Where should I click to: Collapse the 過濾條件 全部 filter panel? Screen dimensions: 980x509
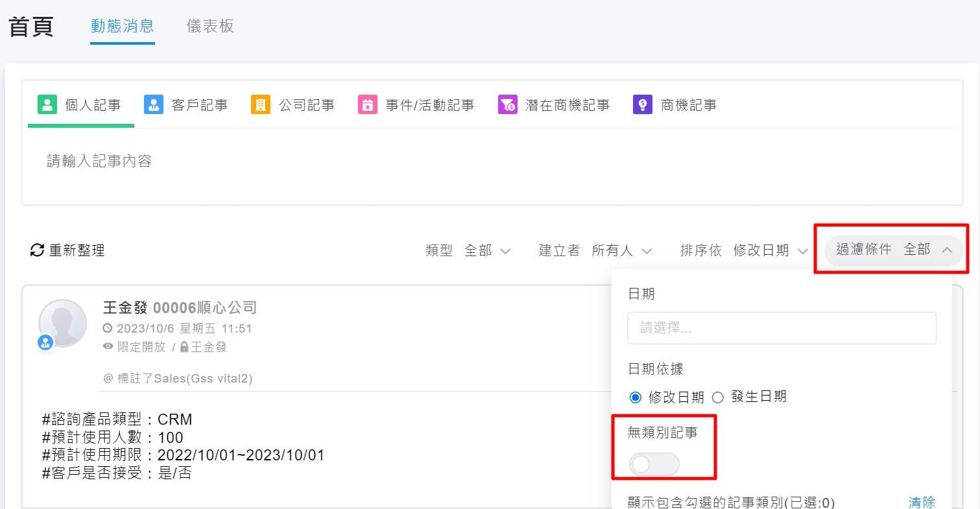[893, 250]
